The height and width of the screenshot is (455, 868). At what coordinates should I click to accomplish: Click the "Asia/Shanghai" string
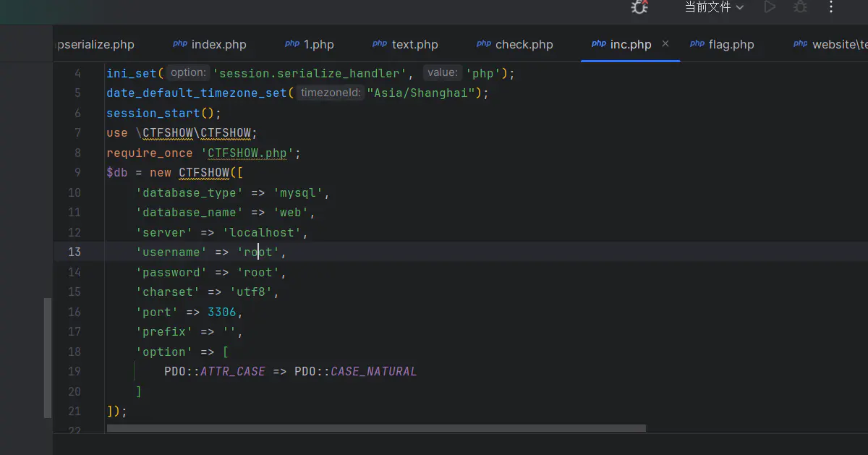[421, 93]
